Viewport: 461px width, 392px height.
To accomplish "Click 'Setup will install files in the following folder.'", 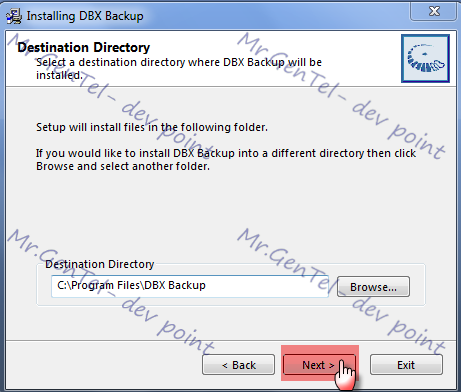I will click(152, 127).
